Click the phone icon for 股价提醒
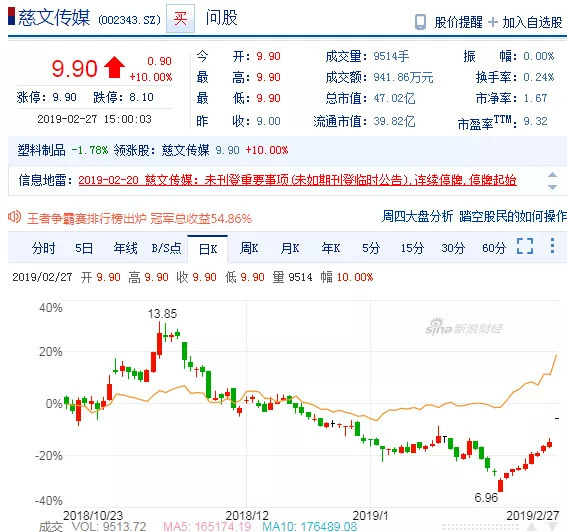The width and height of the screenshot is (567, 532). pos(420,22)
